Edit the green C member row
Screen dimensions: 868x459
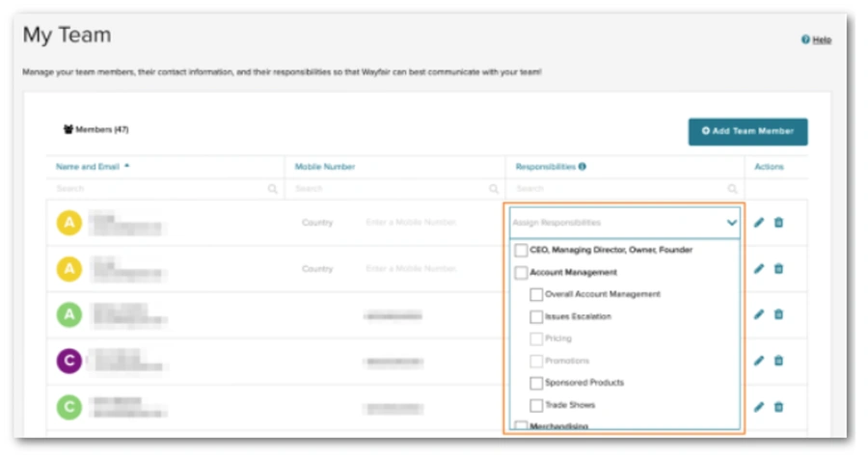[759, 407]
